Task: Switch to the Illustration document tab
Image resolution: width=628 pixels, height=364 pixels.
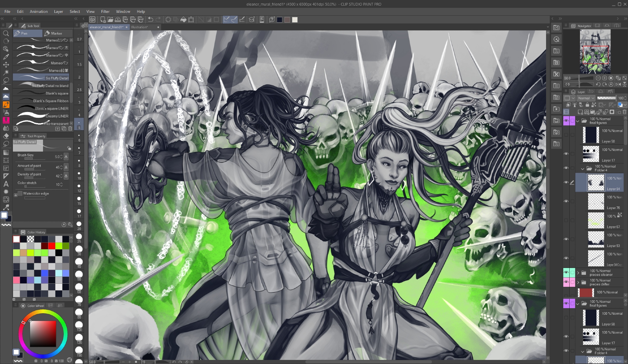Action: pyautogui.click(x=139, y=27)
